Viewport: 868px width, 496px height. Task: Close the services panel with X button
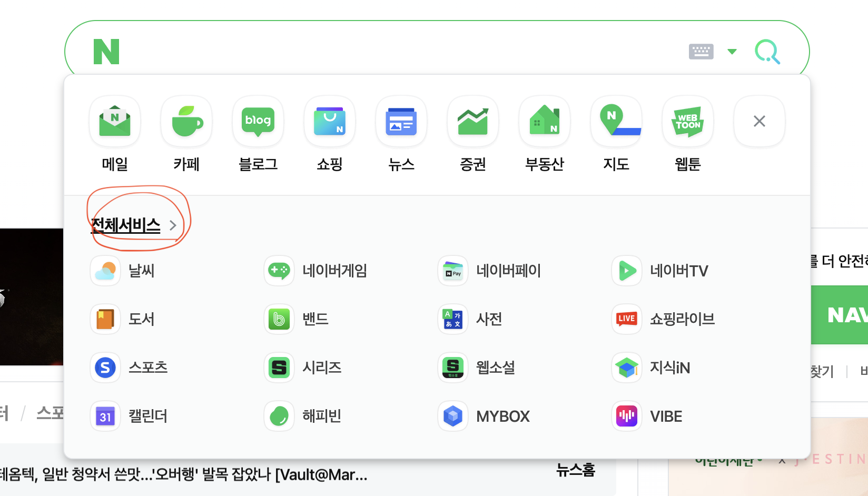(x=759, y=121)
